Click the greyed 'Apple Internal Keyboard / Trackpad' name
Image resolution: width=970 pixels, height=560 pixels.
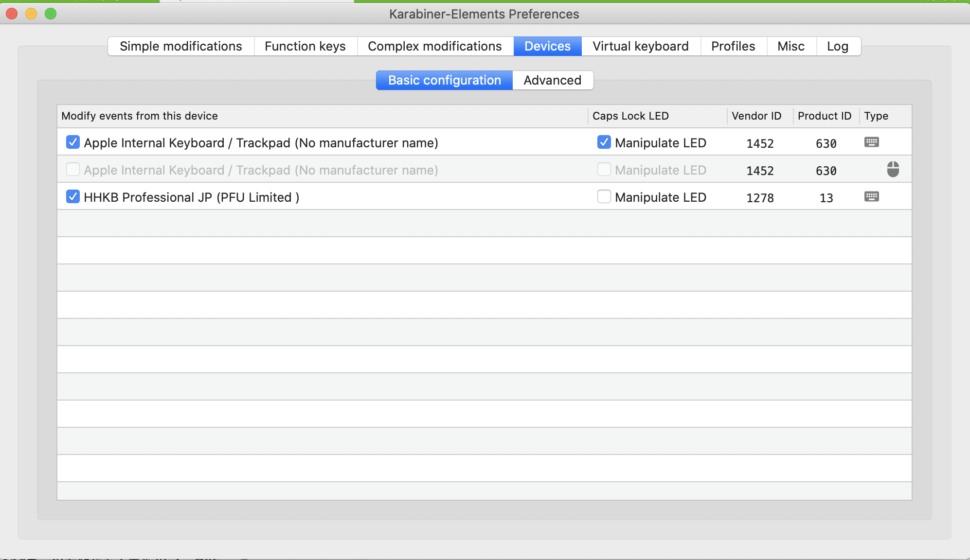tap(261, 170)
